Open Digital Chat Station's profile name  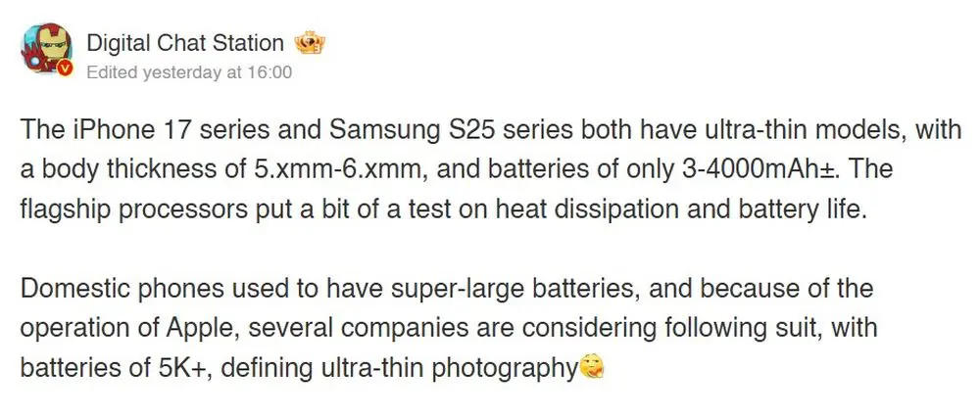click(x=185, y=43)
